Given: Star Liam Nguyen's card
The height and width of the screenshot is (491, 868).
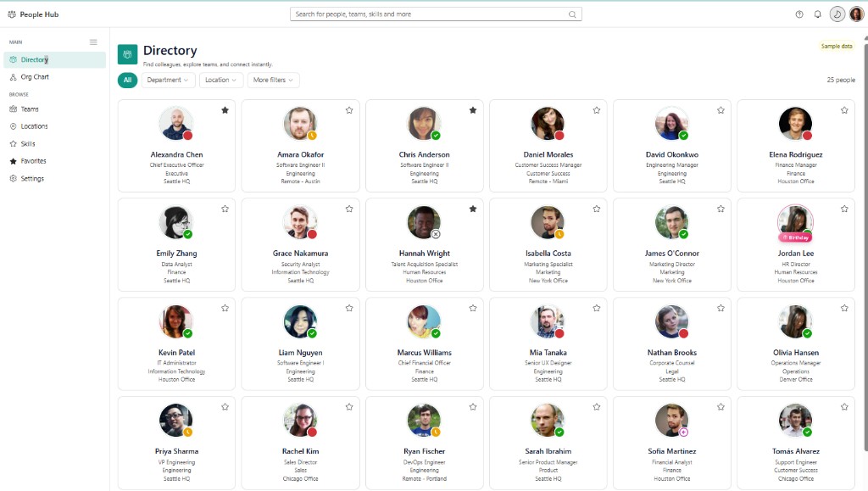Looking at the screenshot, I should tap(349, 308).
